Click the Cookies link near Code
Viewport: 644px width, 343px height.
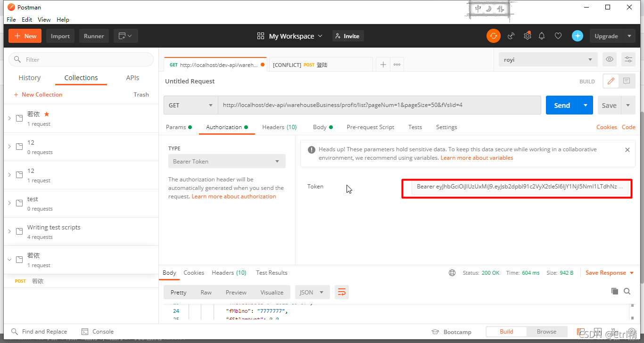607,127
